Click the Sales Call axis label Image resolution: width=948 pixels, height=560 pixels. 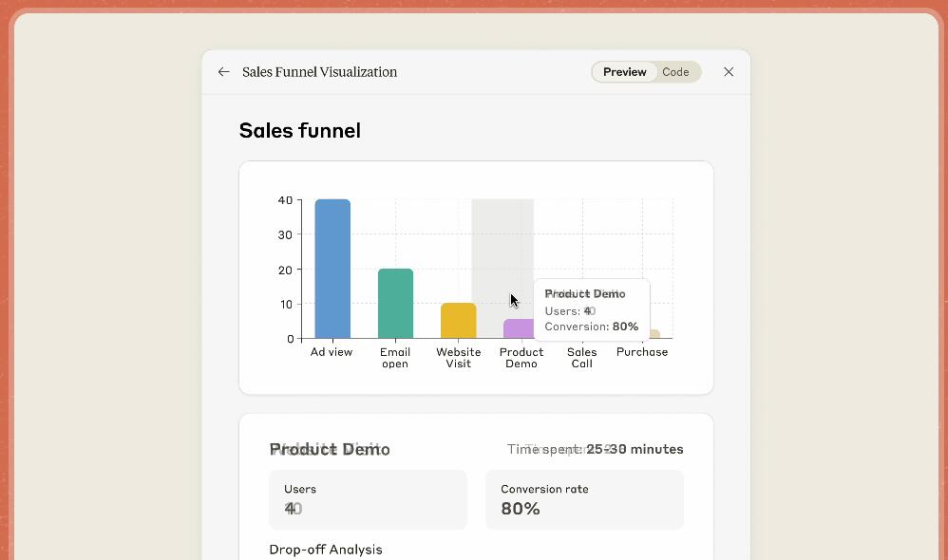pyautogui.click(x=581, y=358)
